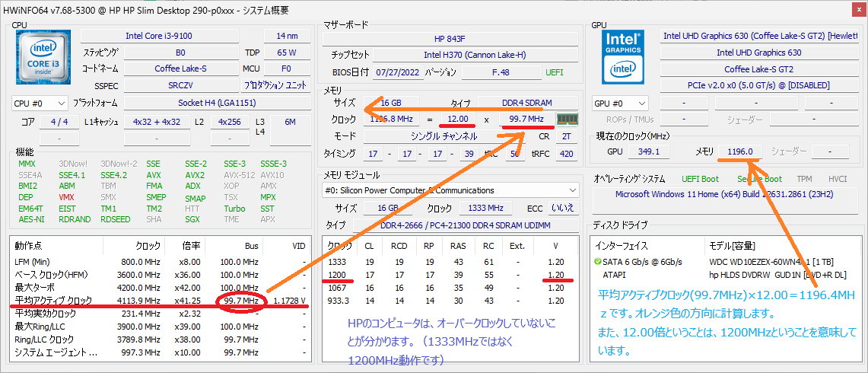The width and height of the screenshot is (868, 373).
Task: Click the CR 2T value
Action: 566,136
